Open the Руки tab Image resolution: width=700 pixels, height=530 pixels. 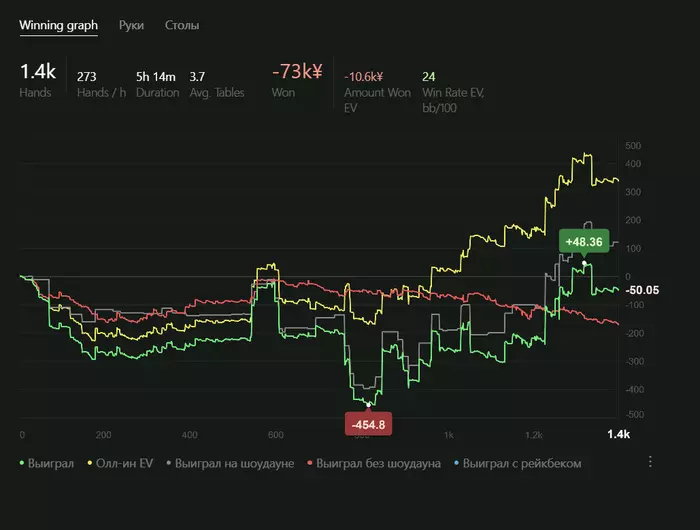point(131,25)
